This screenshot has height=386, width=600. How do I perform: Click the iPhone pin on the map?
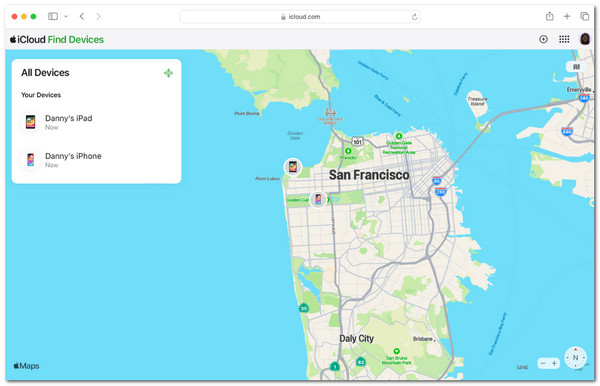coord(318,199)
